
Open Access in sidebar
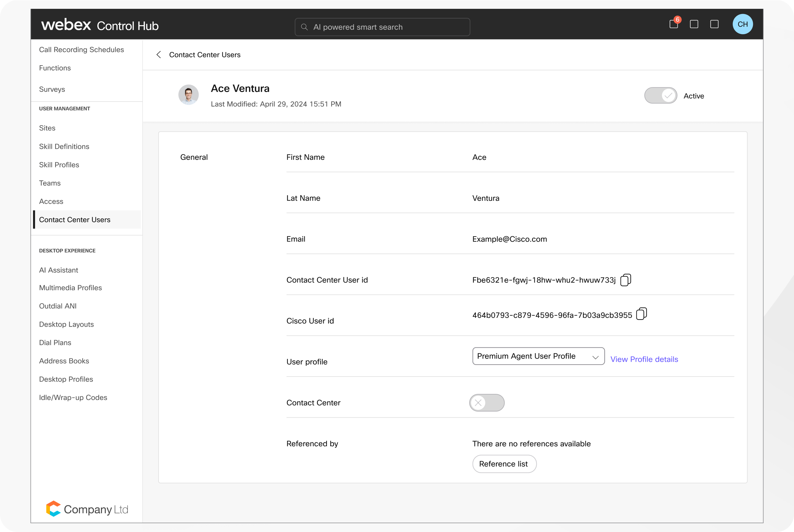51,201
